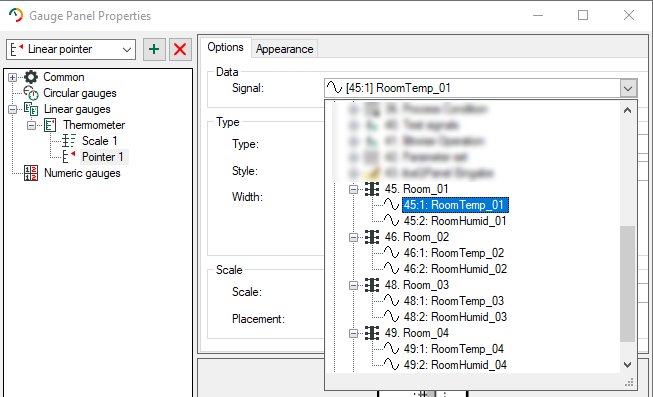Select signal 45:2: RoomHumid_01

[x=455, y=221]
